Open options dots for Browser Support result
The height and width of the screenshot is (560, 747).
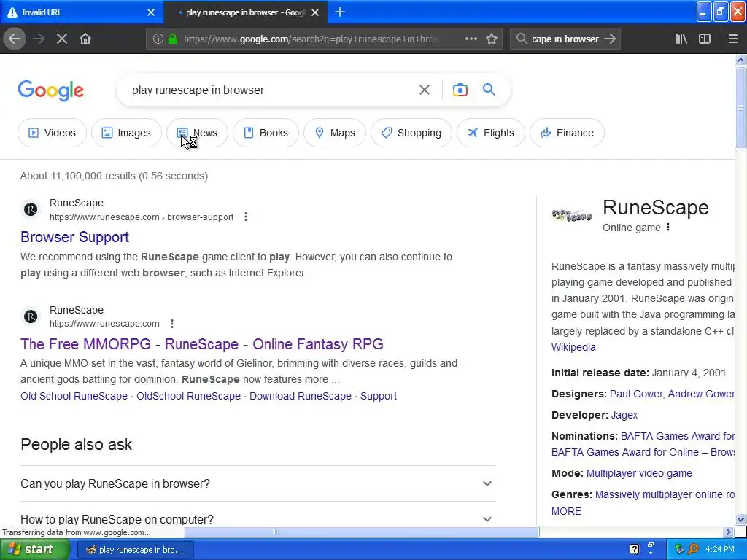pos(246,217)
